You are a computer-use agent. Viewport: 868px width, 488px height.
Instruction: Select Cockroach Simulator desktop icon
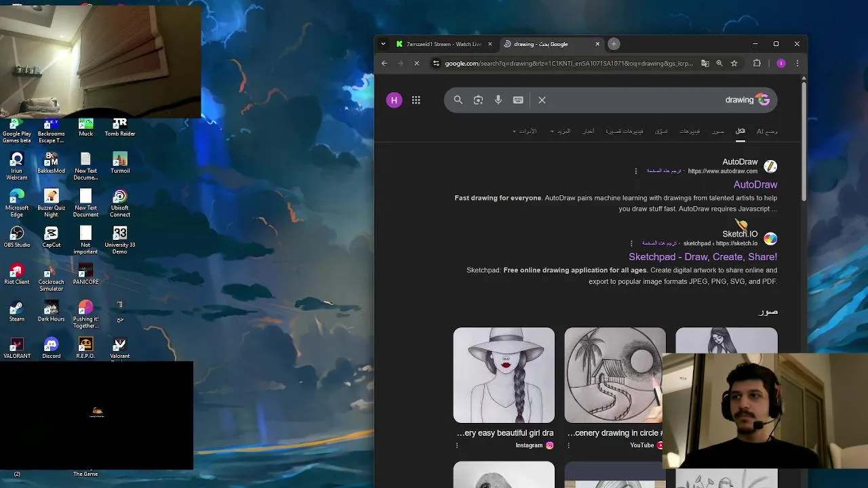coord(51,278)
